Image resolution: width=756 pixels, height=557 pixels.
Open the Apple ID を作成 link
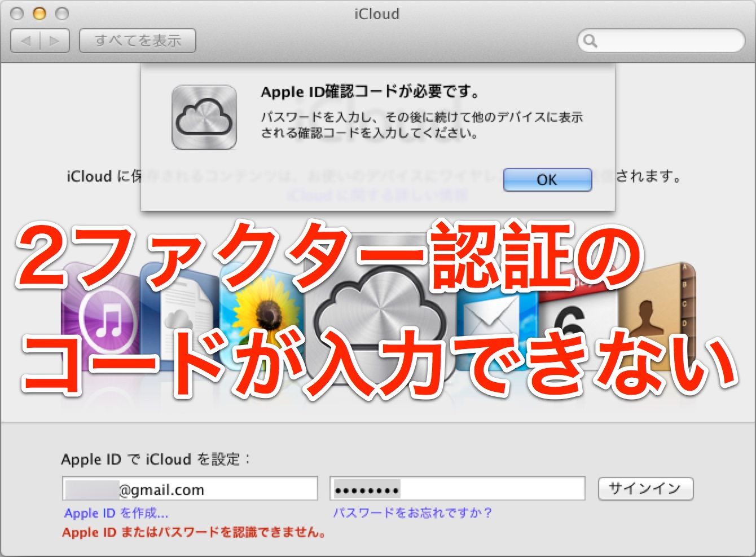116,513
